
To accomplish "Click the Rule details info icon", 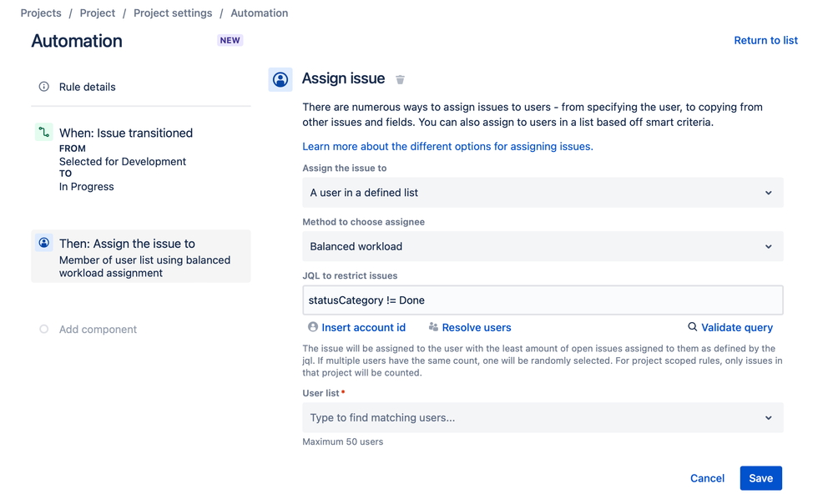I will point(44,87).
